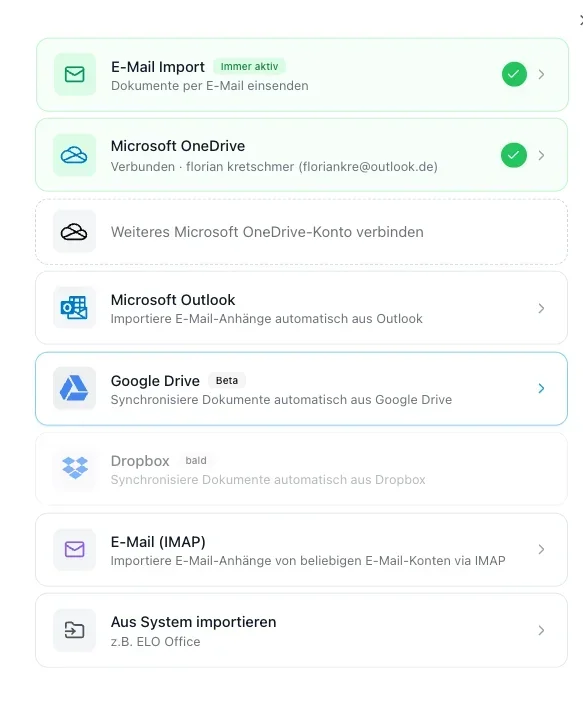Open Google Drive via its blue chevron

click(x=541, y=389)
